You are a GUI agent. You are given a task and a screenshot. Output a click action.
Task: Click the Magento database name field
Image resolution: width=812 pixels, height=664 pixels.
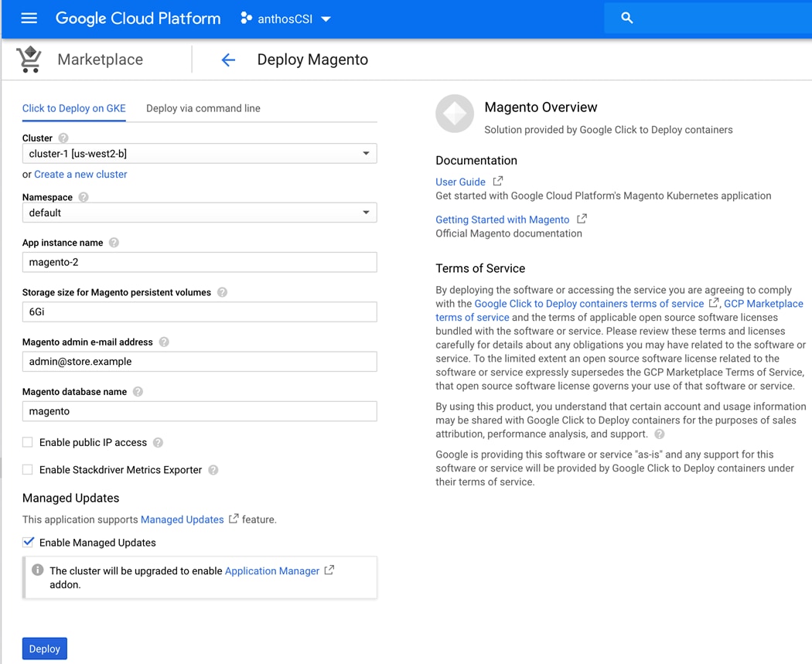pos(200,411)
